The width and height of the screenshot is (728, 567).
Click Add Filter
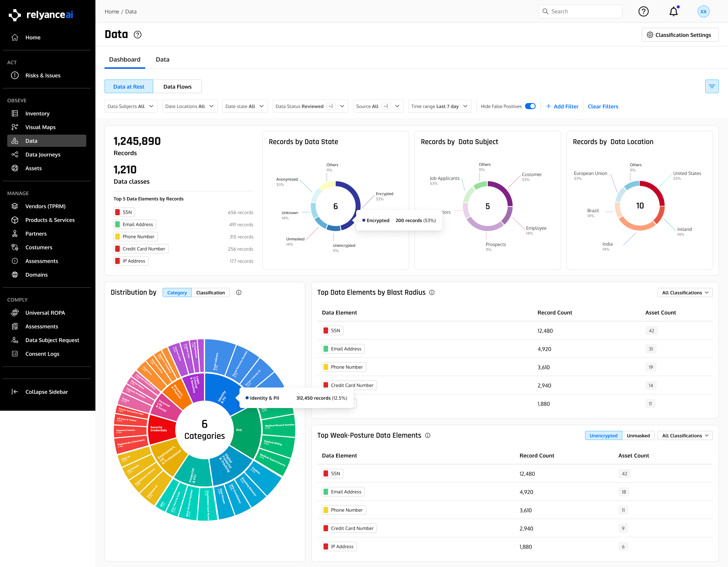tap(562, 106)
